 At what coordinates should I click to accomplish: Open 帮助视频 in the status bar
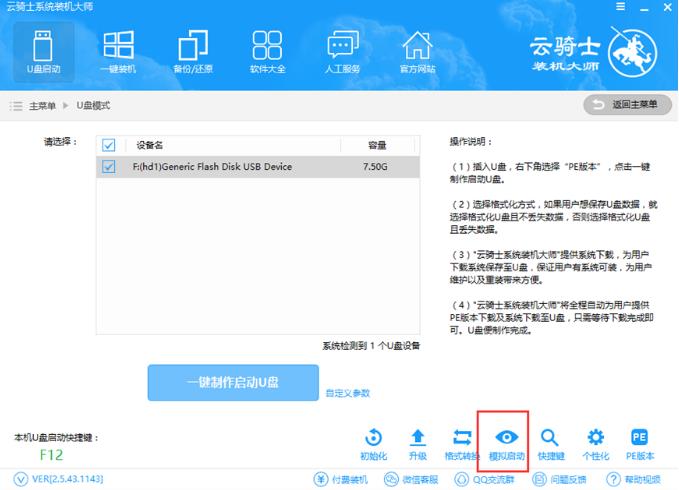coord(634,479)
